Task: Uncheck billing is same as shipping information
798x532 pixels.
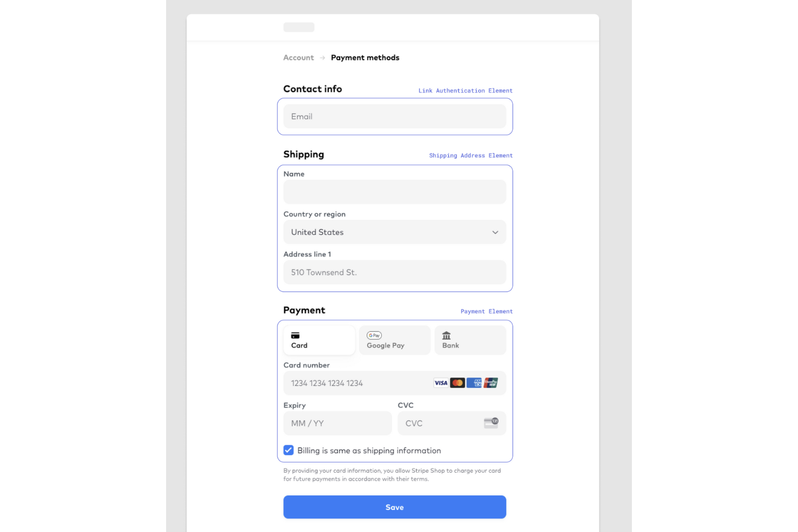Action: [x=288, y=450]
